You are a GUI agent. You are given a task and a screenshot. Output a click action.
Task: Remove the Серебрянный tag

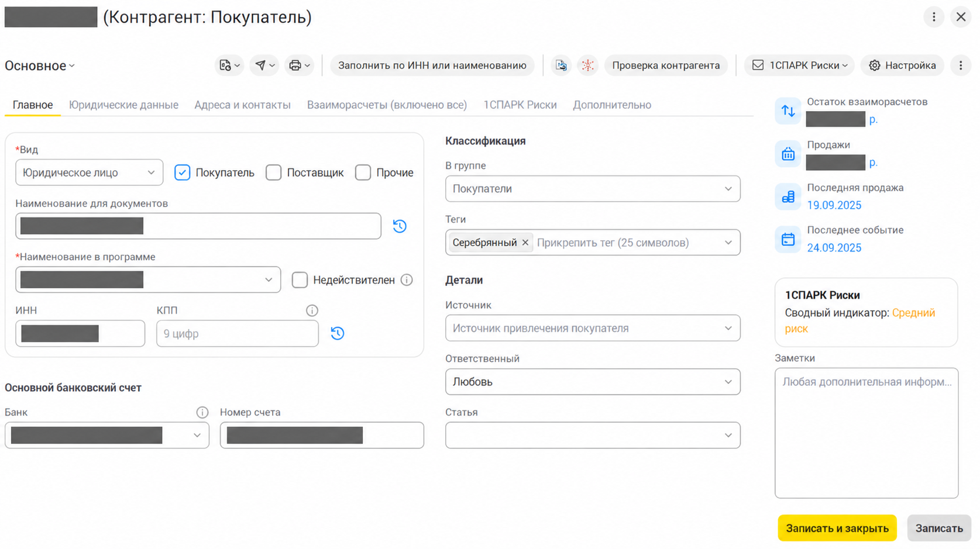pos(525,243)
